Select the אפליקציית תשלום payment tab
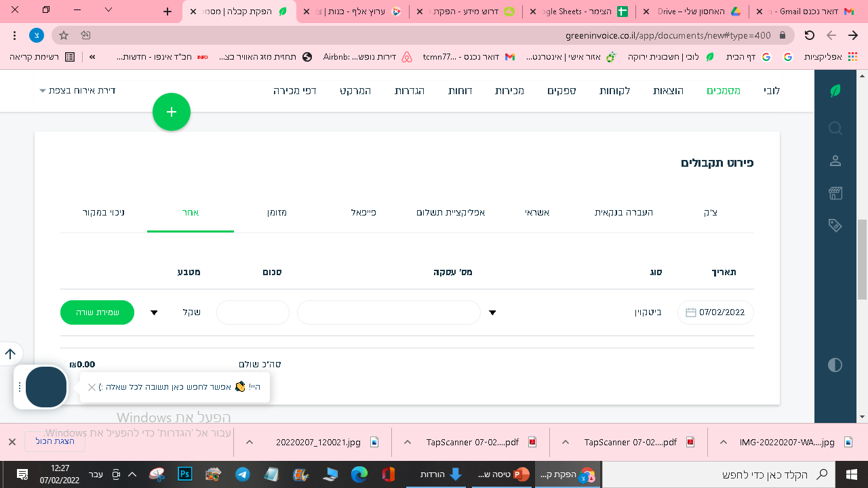868x488 pixels. click(450, 213)
